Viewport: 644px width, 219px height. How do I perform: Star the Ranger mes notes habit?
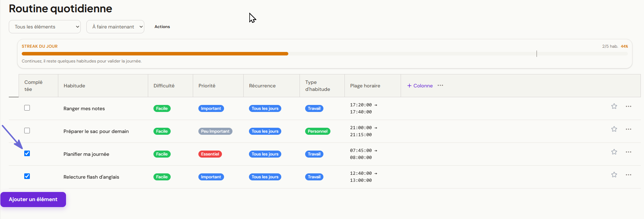[x=614, y=106]
